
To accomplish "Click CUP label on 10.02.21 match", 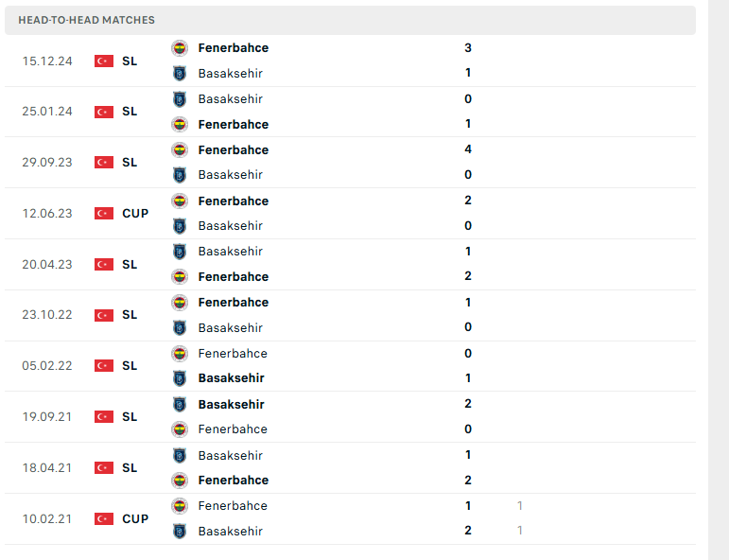I will pos(135,519).
